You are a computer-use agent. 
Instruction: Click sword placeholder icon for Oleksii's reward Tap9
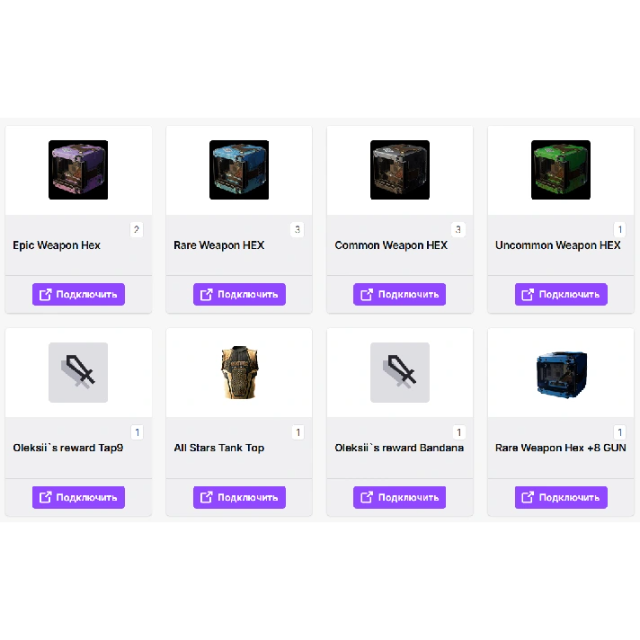[78, 372]
